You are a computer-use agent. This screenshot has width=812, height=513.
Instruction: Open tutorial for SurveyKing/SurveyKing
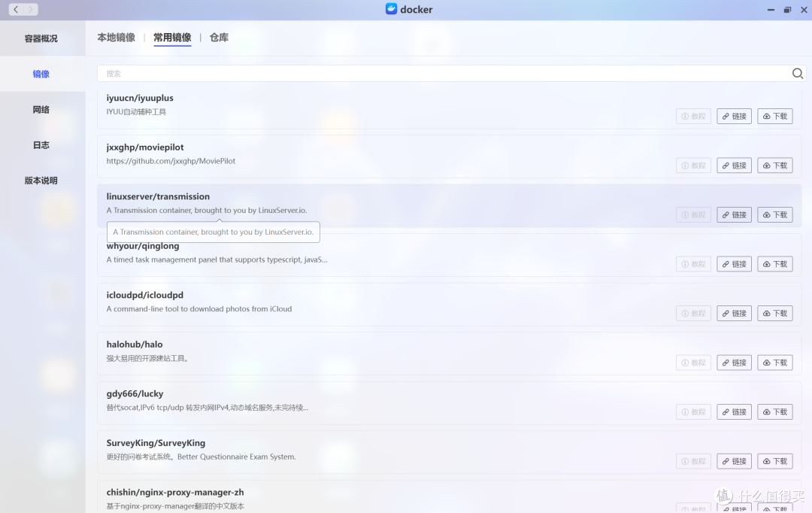click(x=693, y=460)
